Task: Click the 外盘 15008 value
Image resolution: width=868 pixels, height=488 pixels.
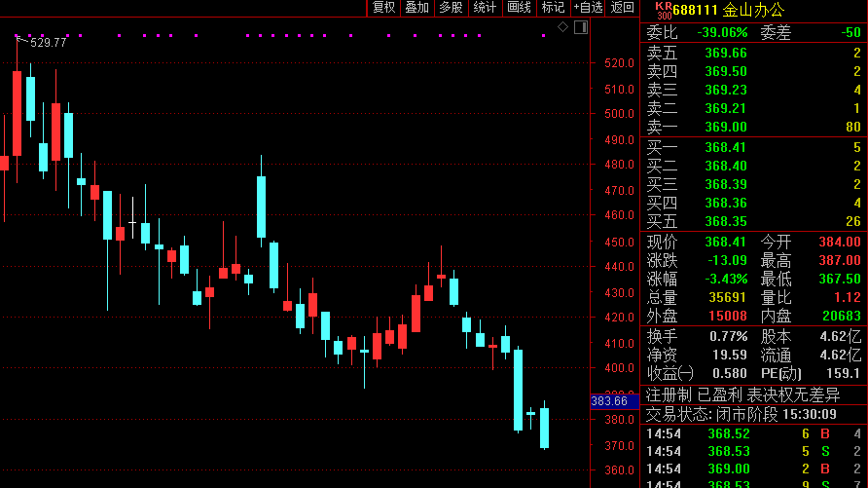Action: (x=728, y=316)
